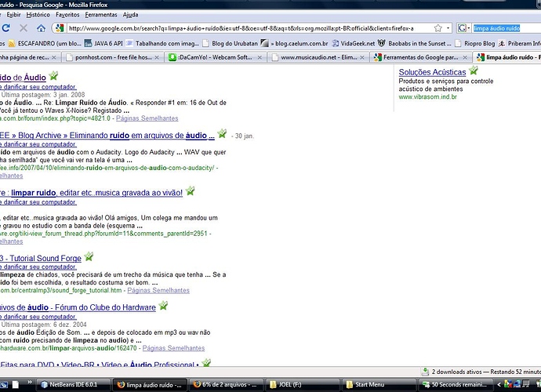Open limpar ruido, editar etc musica gravada result
Viewport: 541px width, 392px height.
[x=92, y=193]
